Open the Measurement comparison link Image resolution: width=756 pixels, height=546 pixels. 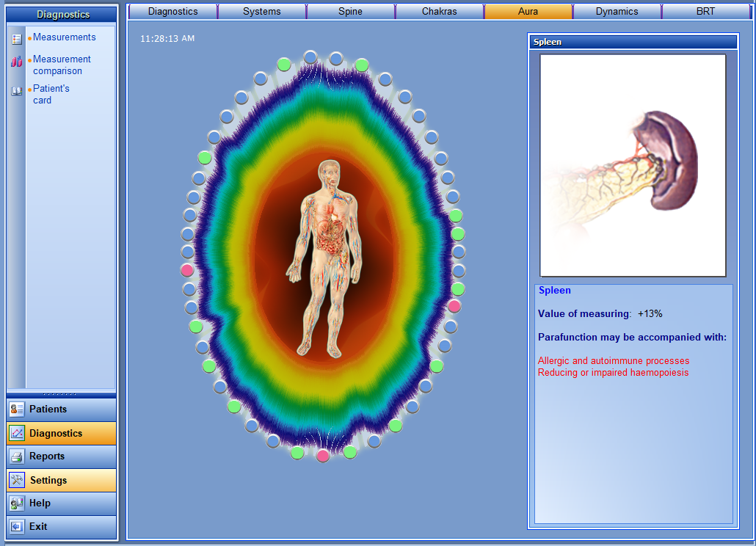(62, 65)
